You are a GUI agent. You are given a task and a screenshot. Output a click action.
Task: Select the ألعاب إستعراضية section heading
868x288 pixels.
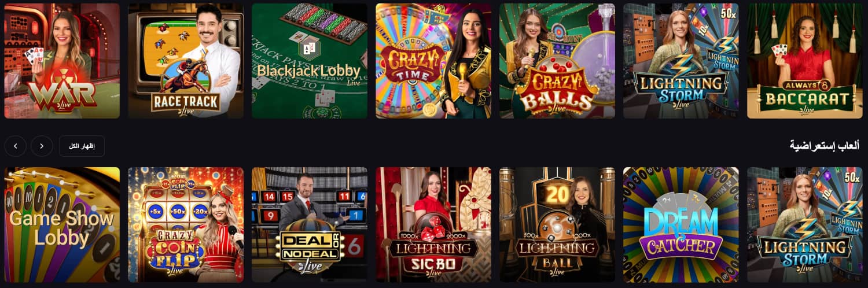(824, 146)
